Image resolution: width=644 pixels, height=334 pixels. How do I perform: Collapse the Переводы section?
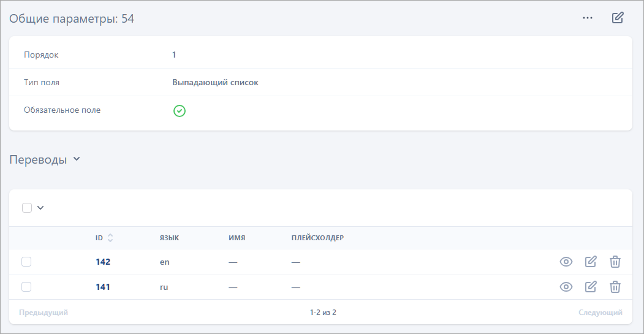[77, 159]
